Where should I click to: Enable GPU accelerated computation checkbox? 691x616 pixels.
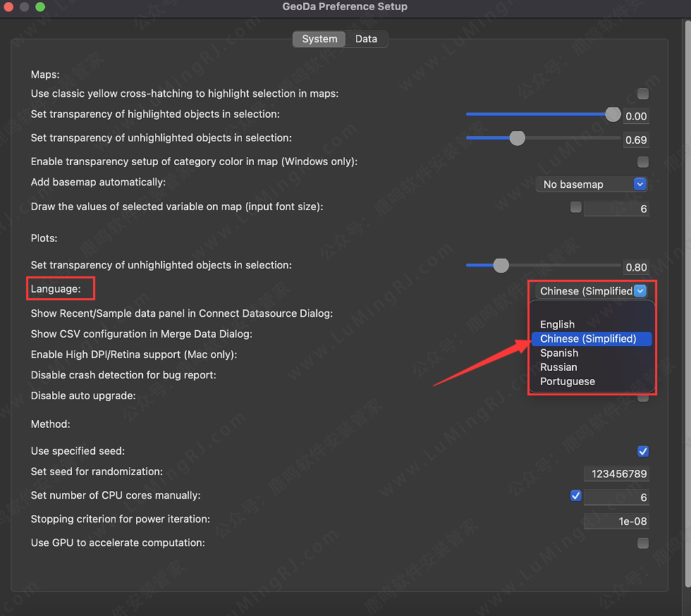click(642, 543)
